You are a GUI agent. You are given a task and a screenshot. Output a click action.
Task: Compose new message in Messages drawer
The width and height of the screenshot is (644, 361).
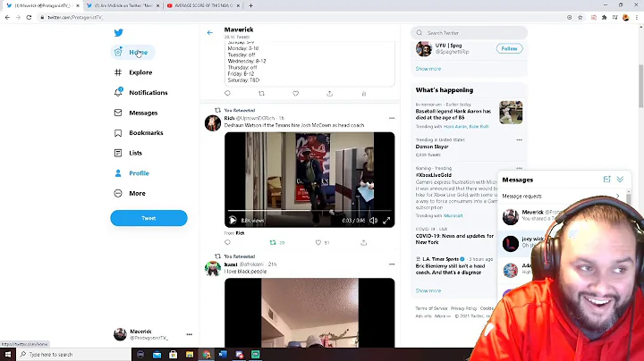pos(606,180)
